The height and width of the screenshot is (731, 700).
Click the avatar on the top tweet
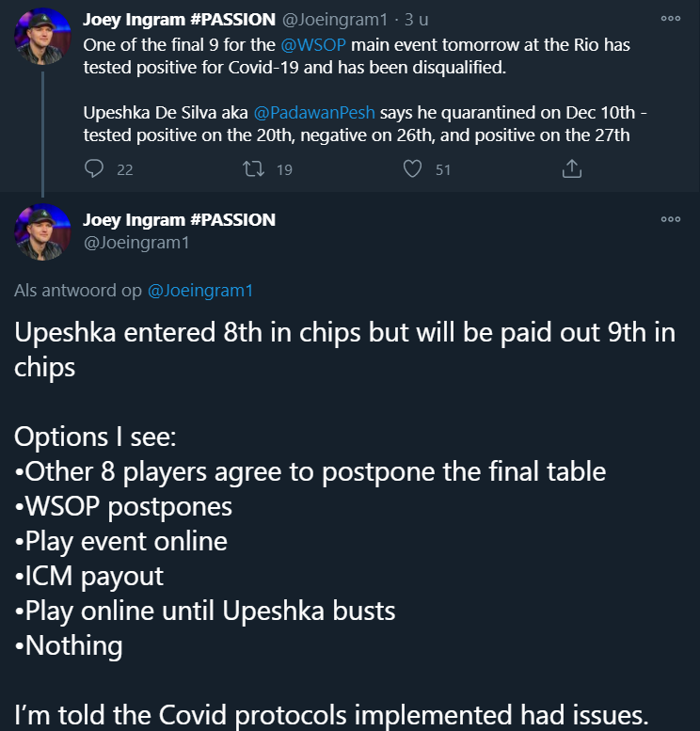pyautogui.click(x=43, y=37)
